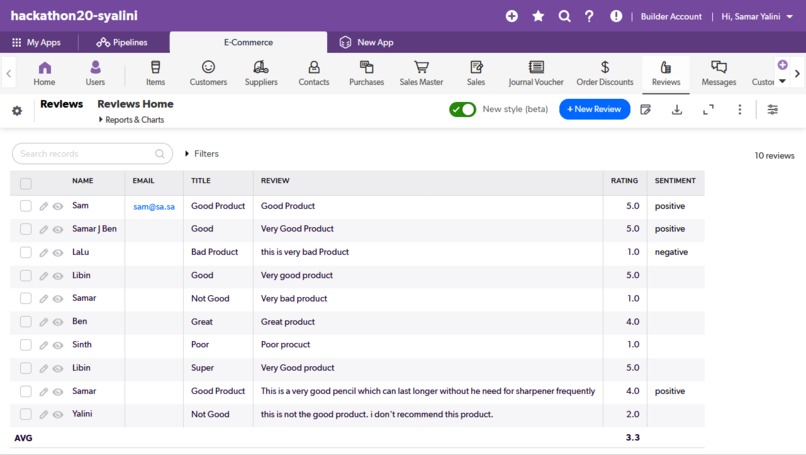The width and height of the screenshot is (806, 455).
Task: Click the purple add table plus icon
Action: (x=782, y=65)
